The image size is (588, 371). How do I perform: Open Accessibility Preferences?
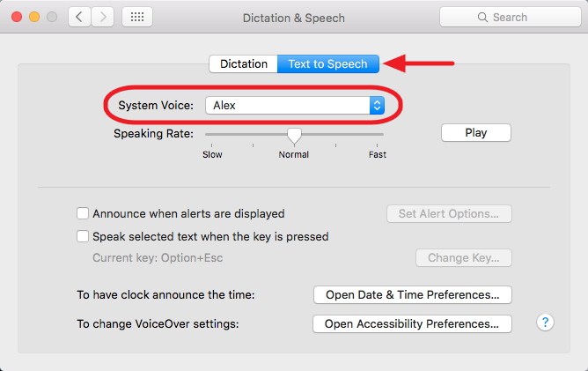coord(412,323)
